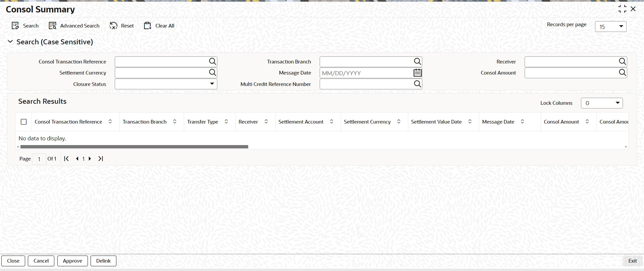Open the Message Date calendar picker

click(417, 73)
